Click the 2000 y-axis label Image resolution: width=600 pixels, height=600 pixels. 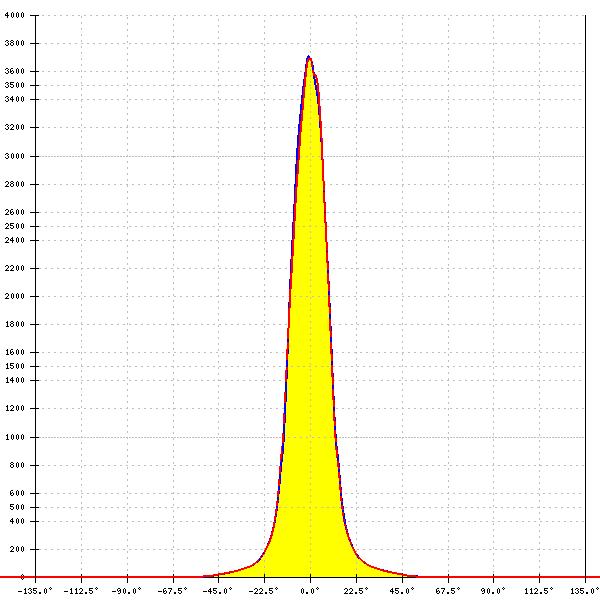[15, 296]
